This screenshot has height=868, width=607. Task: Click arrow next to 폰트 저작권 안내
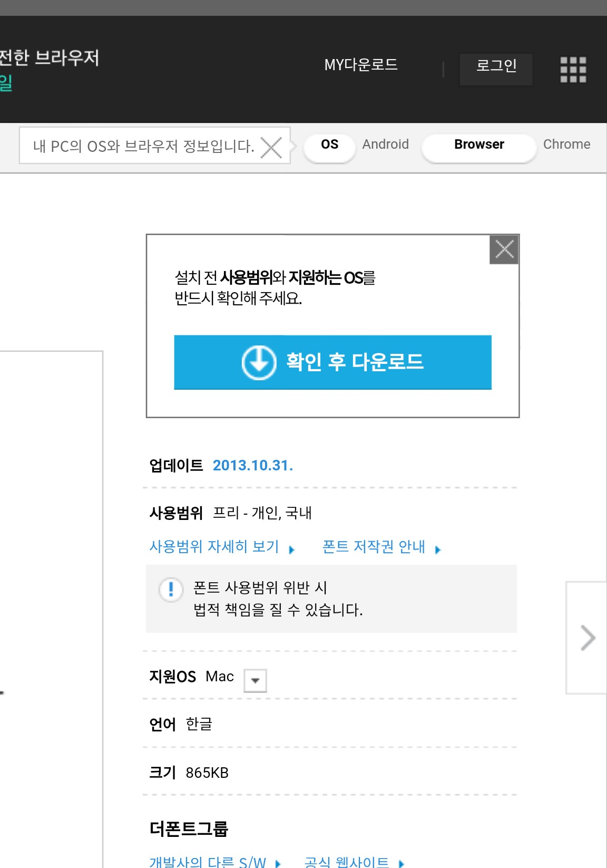tap(438, 549)
